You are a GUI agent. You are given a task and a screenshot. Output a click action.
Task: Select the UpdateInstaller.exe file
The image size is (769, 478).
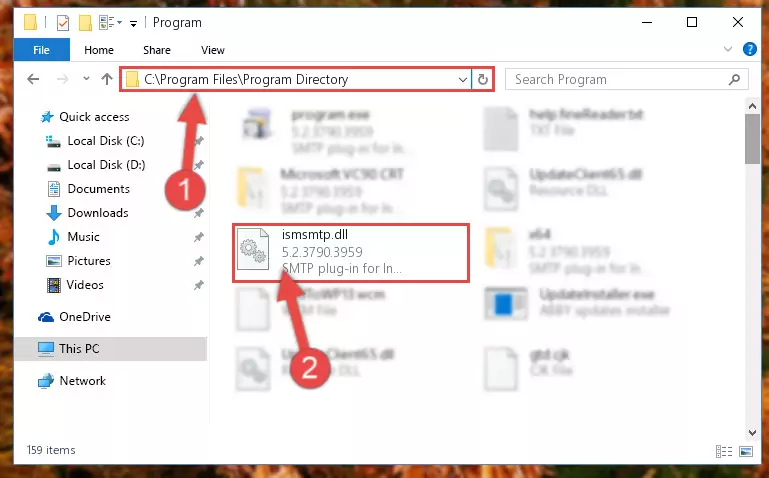577,302
